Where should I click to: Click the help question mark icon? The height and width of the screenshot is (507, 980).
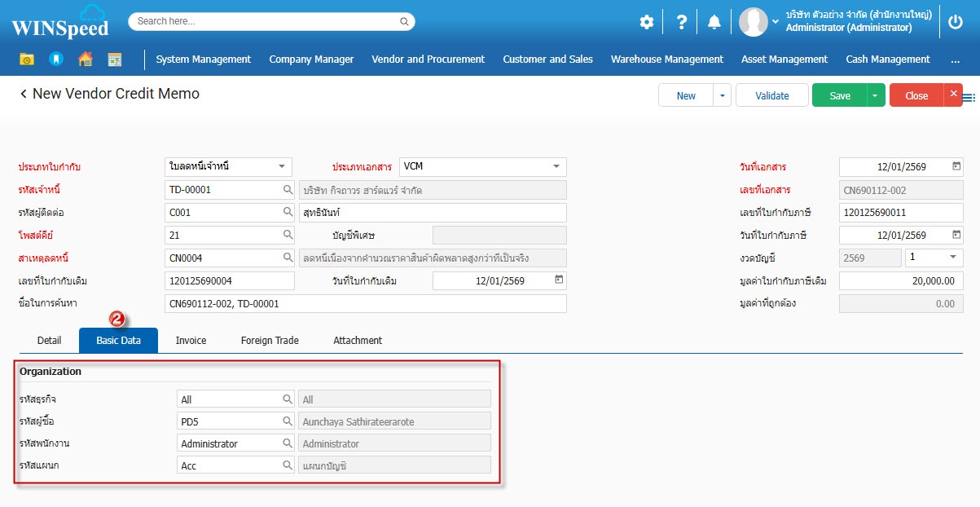coord(682,22)
